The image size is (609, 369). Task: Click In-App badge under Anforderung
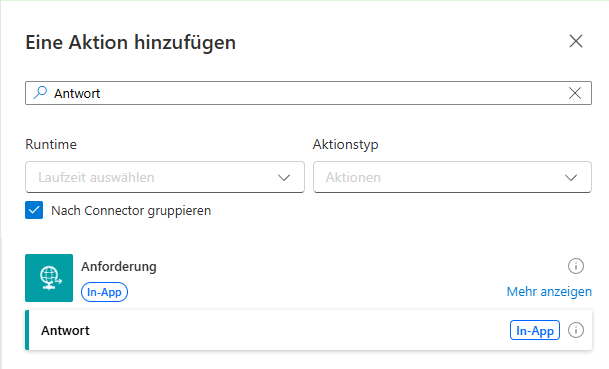pos(104,292)
